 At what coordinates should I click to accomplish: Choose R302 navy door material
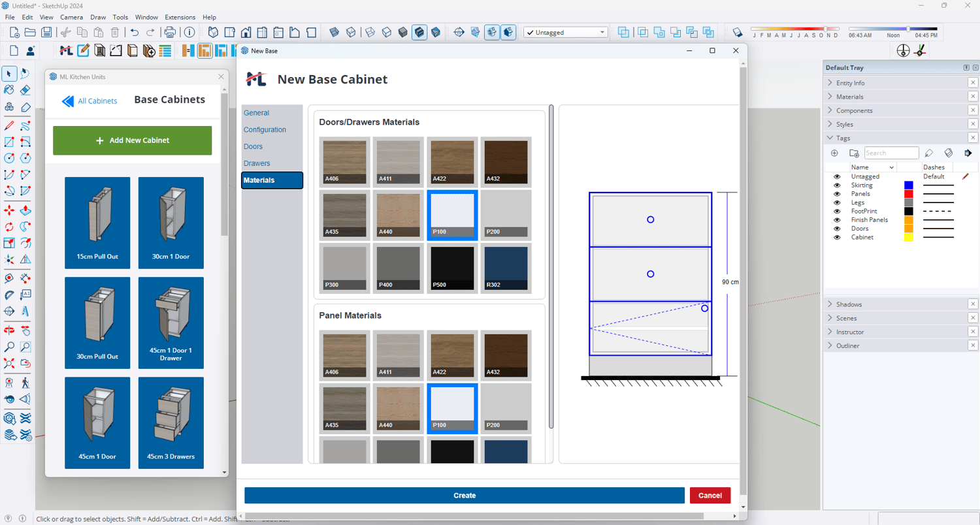tap(506, 268)
